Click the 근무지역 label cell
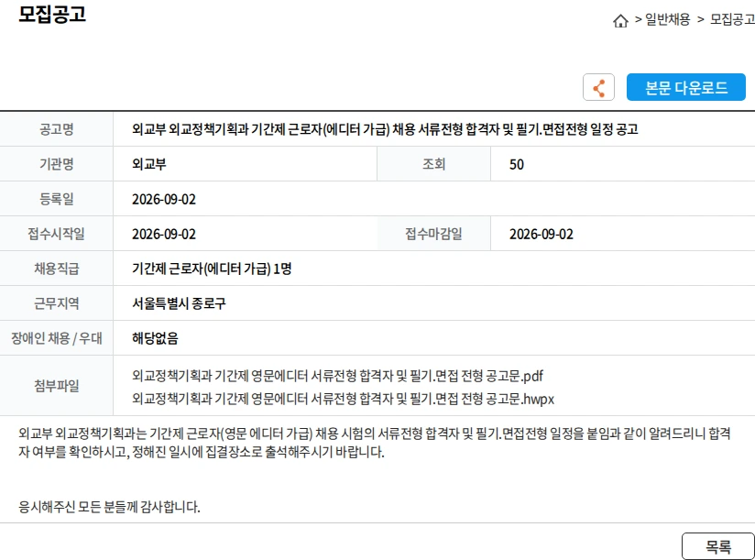Screen dimensions: 755x560 click(x=56, y=303)
